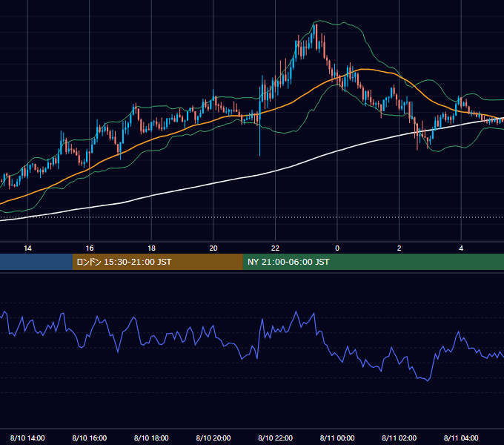Image resolution: width=504 pixels, height=445 pixels.
Task: Click the 18 hour axis label
Action: coord(151,248)
